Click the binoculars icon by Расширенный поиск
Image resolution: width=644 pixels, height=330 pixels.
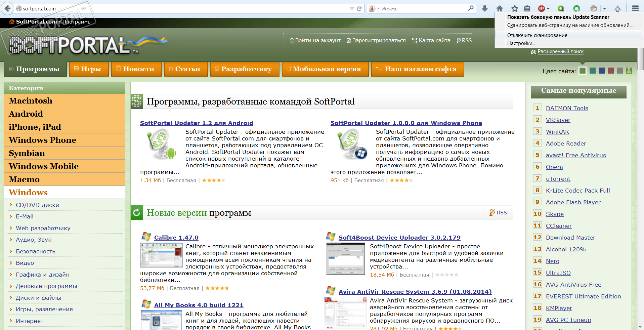[533, 52]
